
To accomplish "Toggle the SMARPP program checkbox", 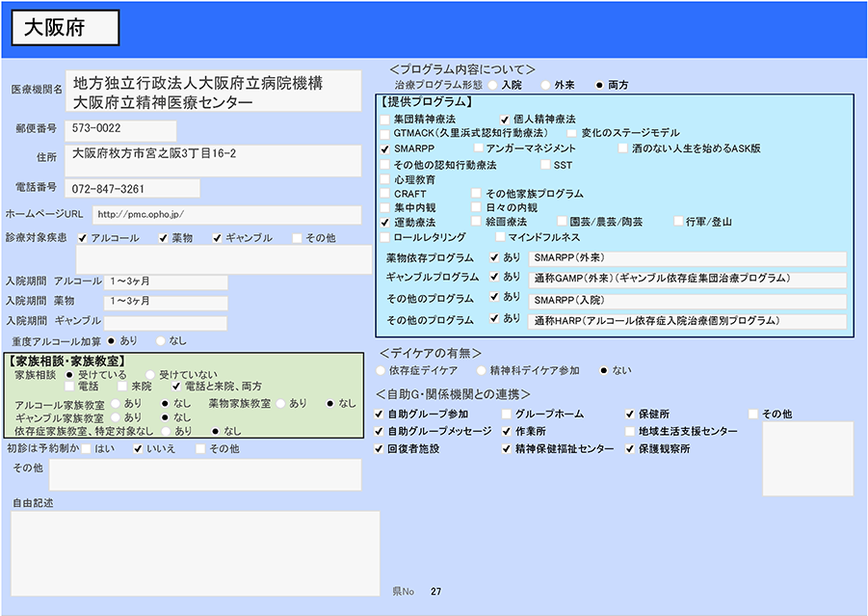I will 385,149.
